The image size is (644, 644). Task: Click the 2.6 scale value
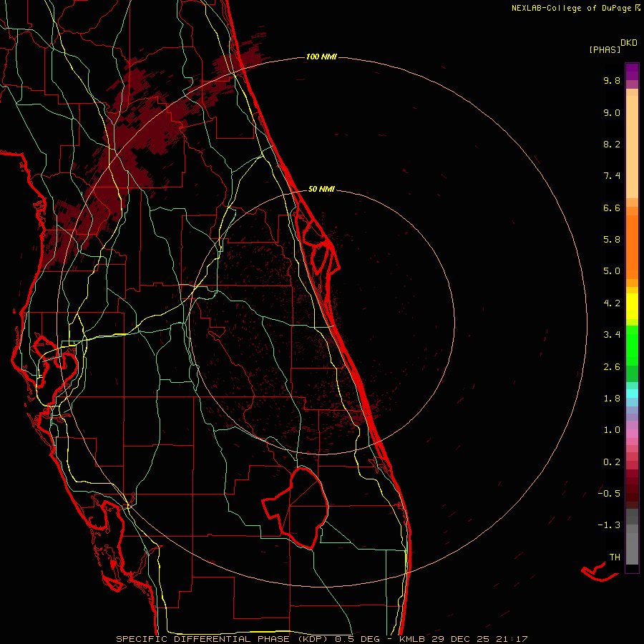click(612, 367)
